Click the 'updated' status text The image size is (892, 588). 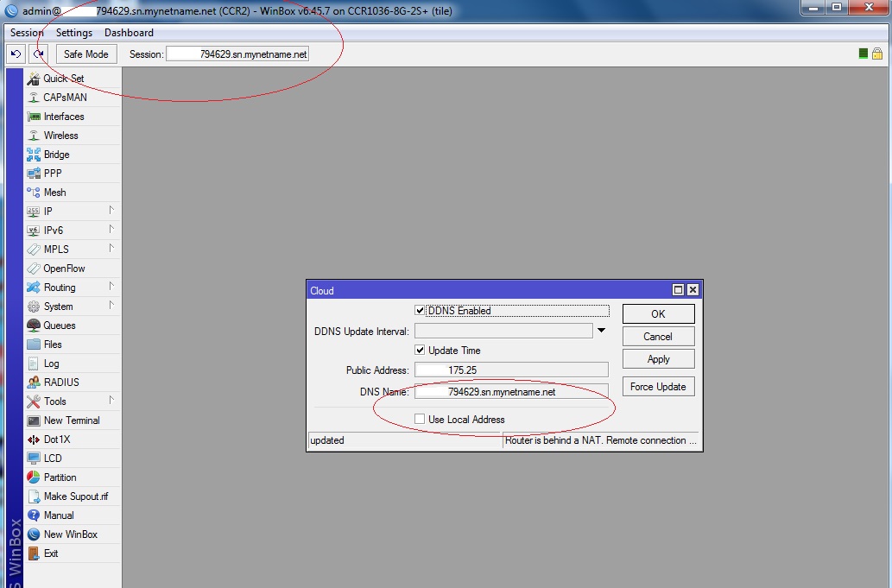tap(327, 440)
